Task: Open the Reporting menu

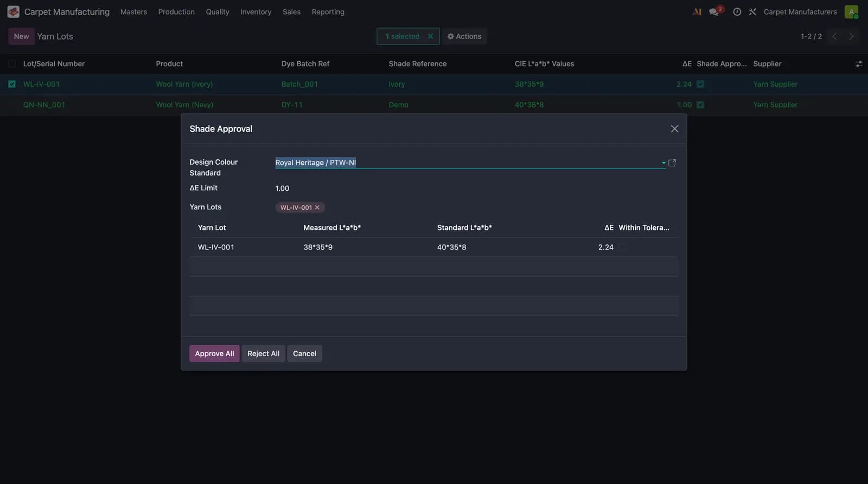Action: (x=328, y=11)
